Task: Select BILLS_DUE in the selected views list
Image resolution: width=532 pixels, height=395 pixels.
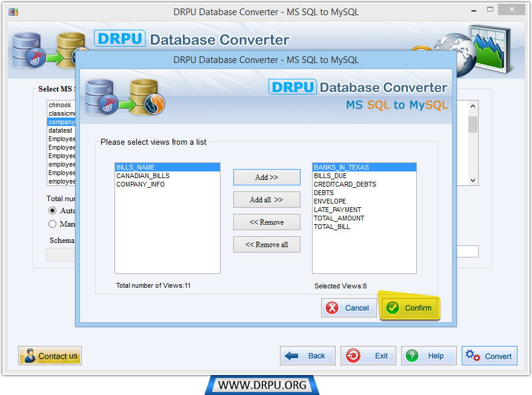Action: click(x=364, y=176)
